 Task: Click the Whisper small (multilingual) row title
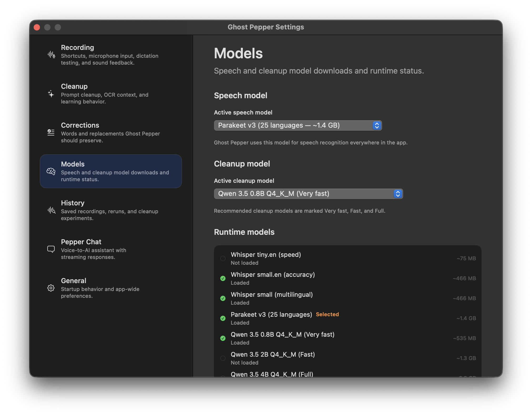click(x=272, y=294)
